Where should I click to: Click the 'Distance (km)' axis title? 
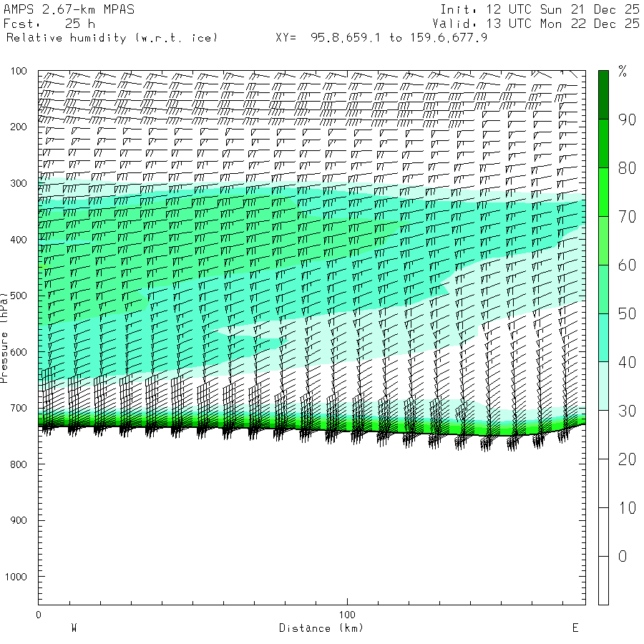pyautogui.click(x=321, y=628)
